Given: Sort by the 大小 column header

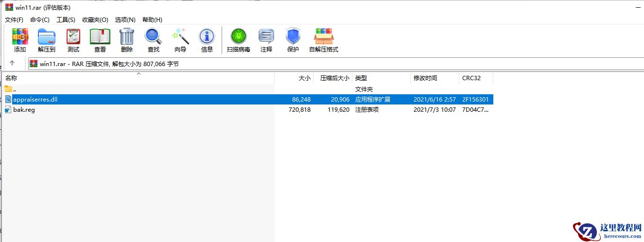Looking at the screenshot, I should tap(294, 78).
